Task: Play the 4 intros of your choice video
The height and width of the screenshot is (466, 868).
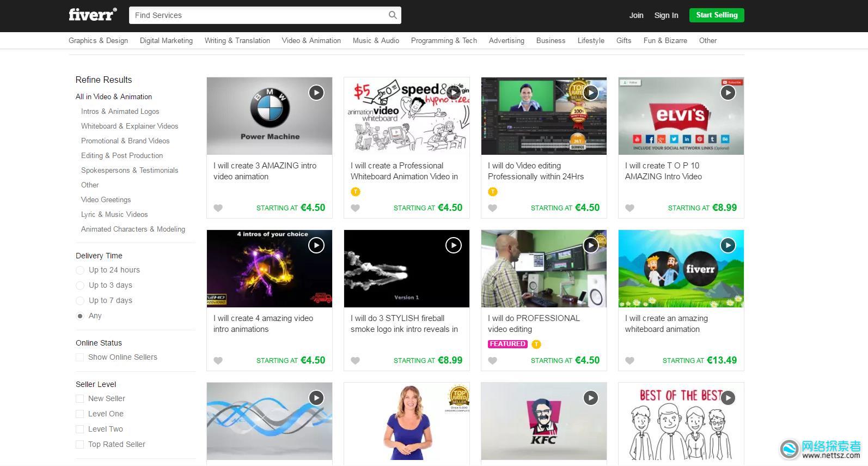Action: (316, 245)
